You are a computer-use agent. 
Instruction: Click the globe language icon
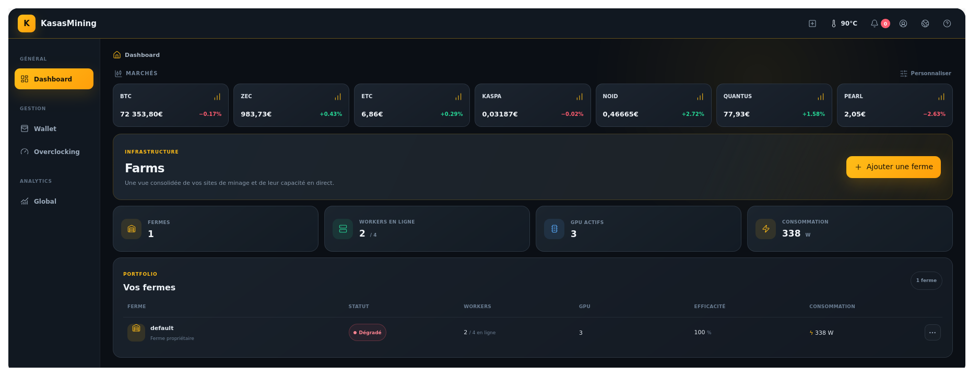(925, 23)
